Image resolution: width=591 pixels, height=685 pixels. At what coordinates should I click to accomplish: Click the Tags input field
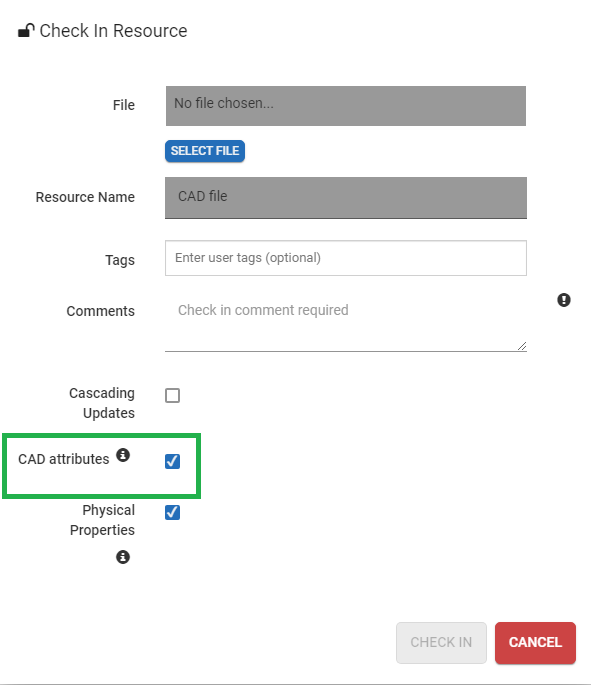[x=346, y=258]
